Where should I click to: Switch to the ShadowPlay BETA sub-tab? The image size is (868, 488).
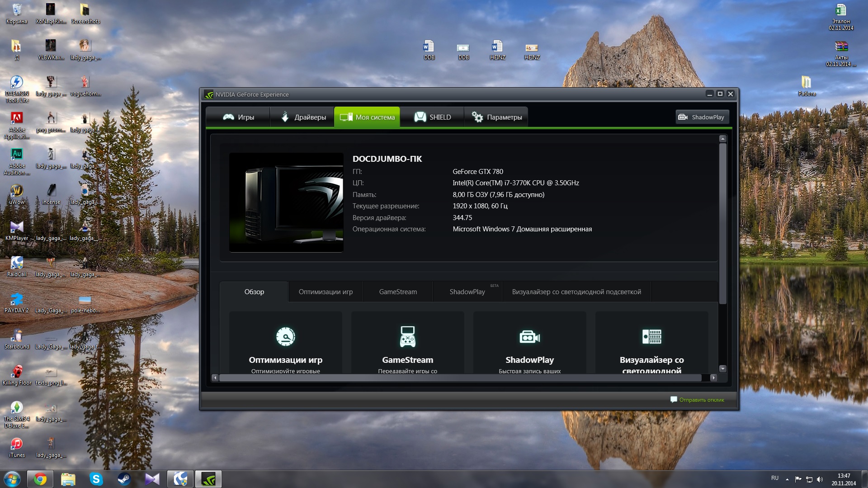pos(467,292)
